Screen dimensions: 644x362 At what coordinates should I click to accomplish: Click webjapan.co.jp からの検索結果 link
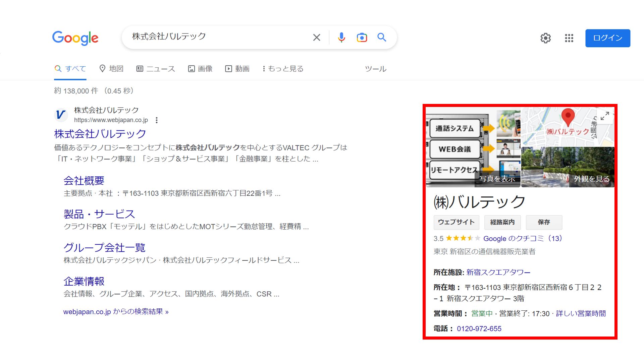tap(116, 312)
